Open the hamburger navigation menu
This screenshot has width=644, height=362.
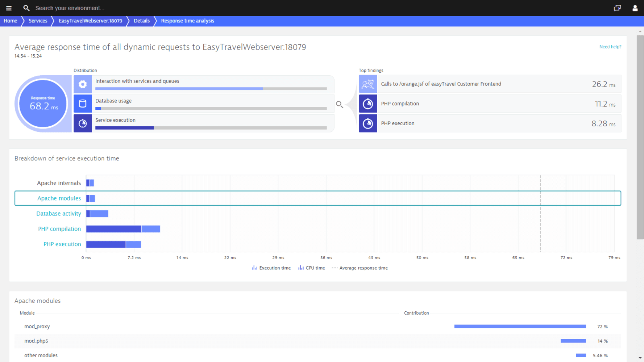9,8
